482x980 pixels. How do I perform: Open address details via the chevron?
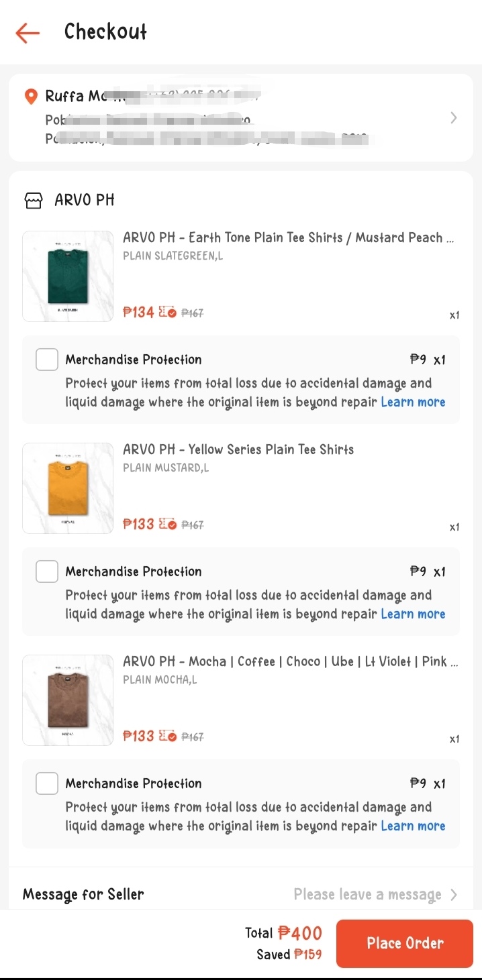tap(454, 118)
